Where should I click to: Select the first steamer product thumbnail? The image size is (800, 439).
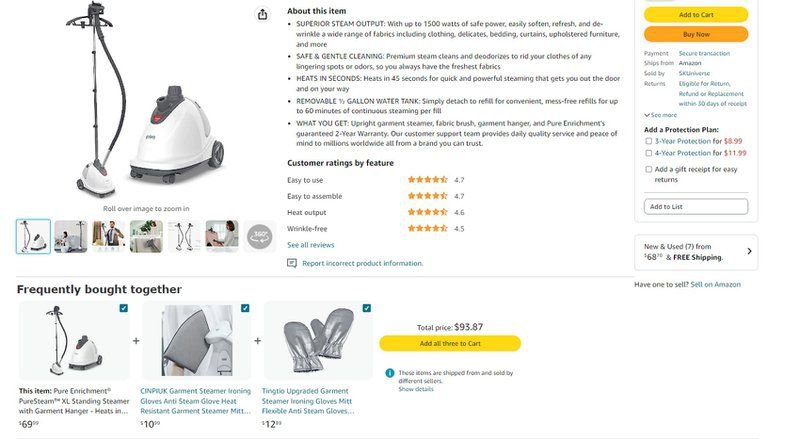(33, 236)
